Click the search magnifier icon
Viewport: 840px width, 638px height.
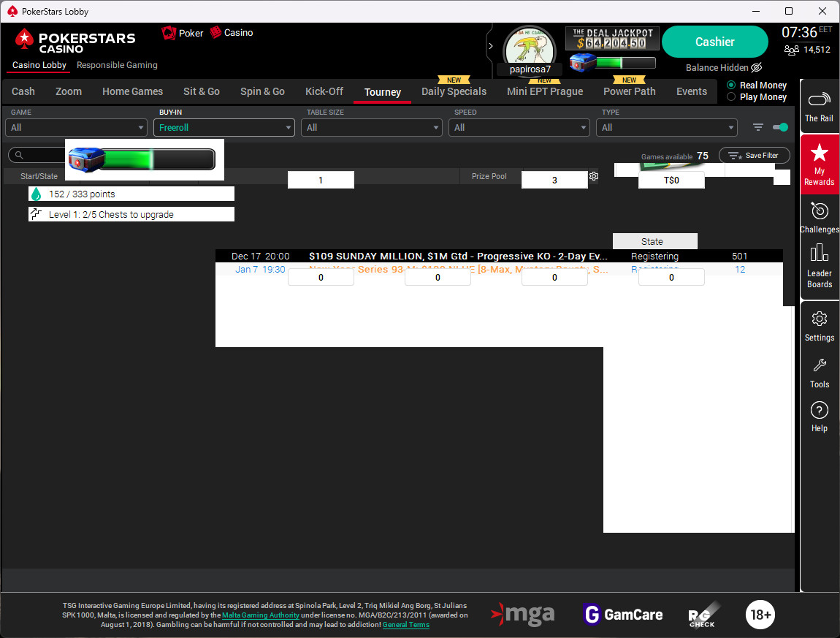tap(19, 155)
